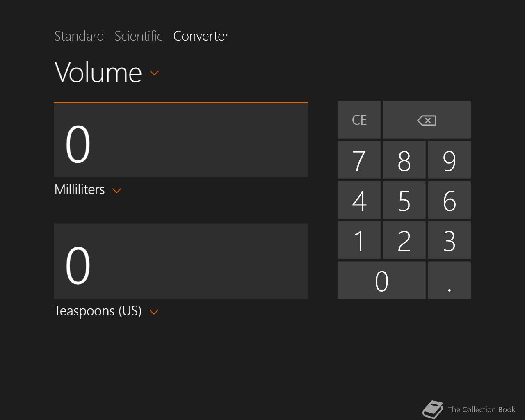Click The Collection Book icon

pos(433,409)
